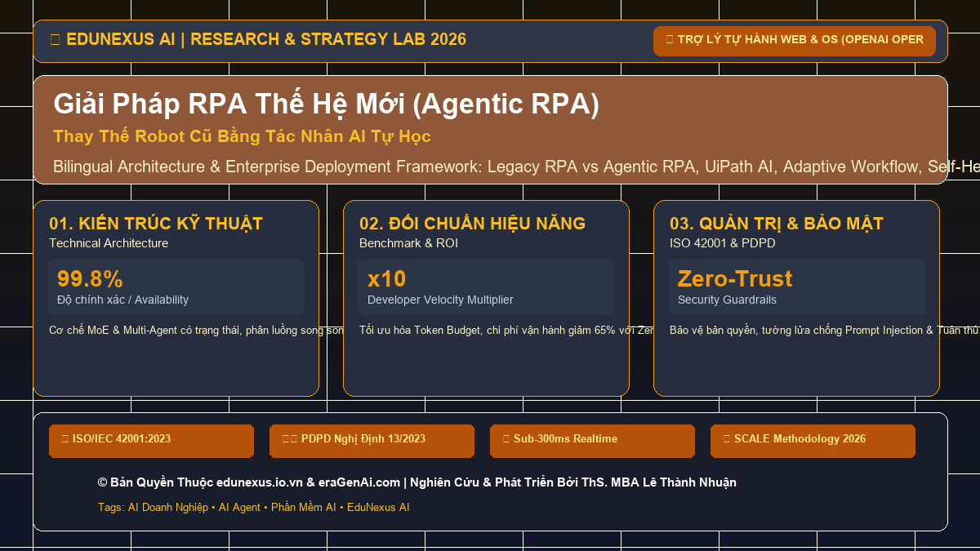Click subtitle Thay Thế Robot Cũ Bằng Tác Nhân AI

[242, 136]
